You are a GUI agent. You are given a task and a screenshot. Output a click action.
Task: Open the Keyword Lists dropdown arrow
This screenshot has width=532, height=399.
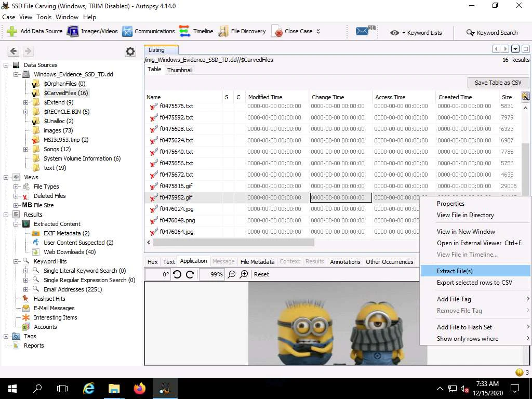click(404, 33)
